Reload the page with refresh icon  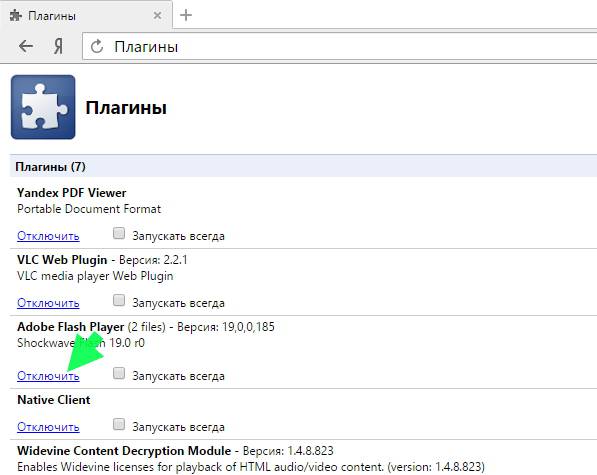[97, 47]
